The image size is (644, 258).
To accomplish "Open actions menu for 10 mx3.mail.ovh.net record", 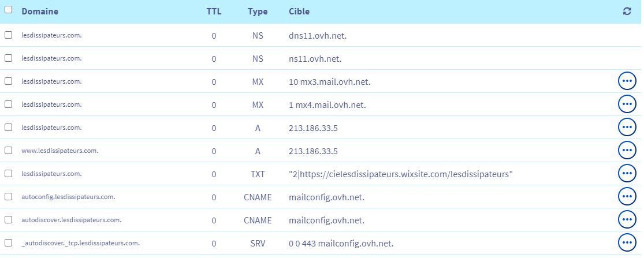I will 627,81.
